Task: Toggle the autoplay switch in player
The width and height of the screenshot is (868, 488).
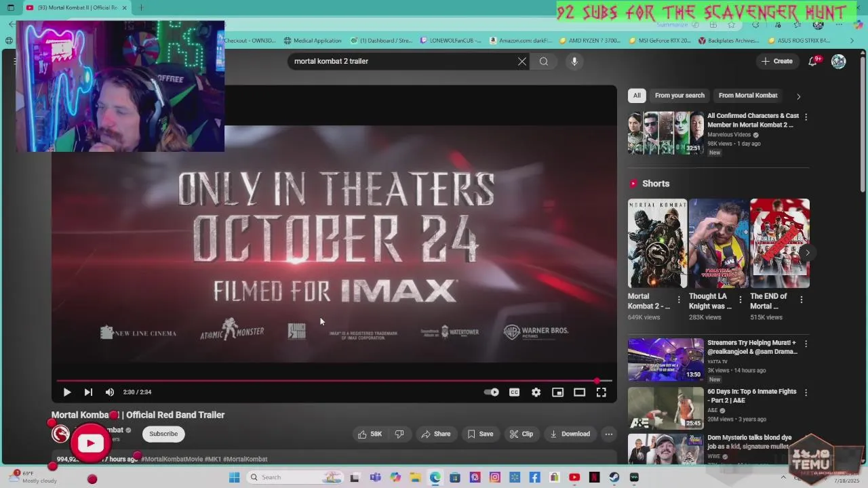Action: (x=492, y=392)
